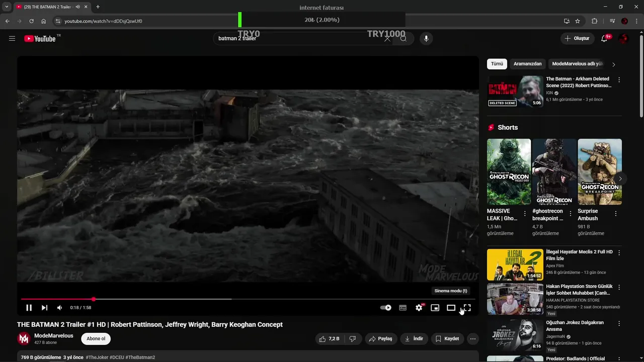
Task: Open player settings gear
Action: 419,308
